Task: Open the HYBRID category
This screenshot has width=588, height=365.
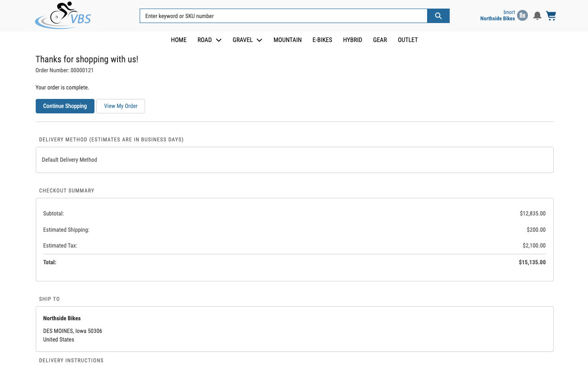Action: (353, 40)
